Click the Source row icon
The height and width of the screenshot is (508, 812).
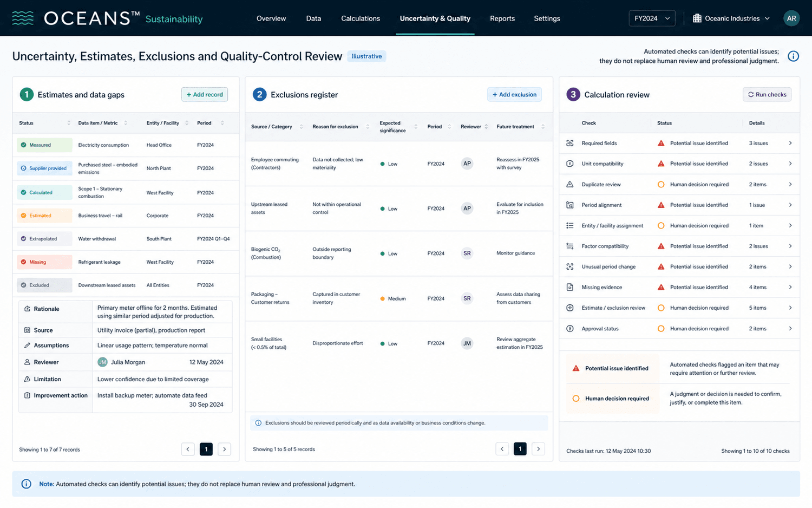[x=27, y=330]
